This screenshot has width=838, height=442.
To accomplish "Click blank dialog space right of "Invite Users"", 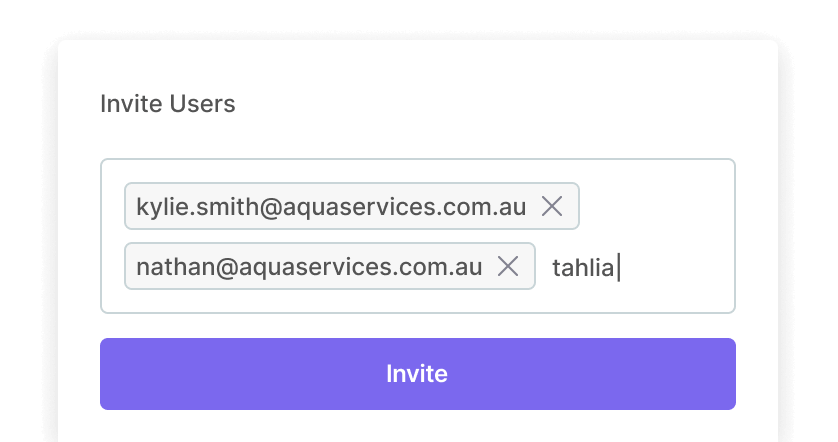I will coord(500,104).
